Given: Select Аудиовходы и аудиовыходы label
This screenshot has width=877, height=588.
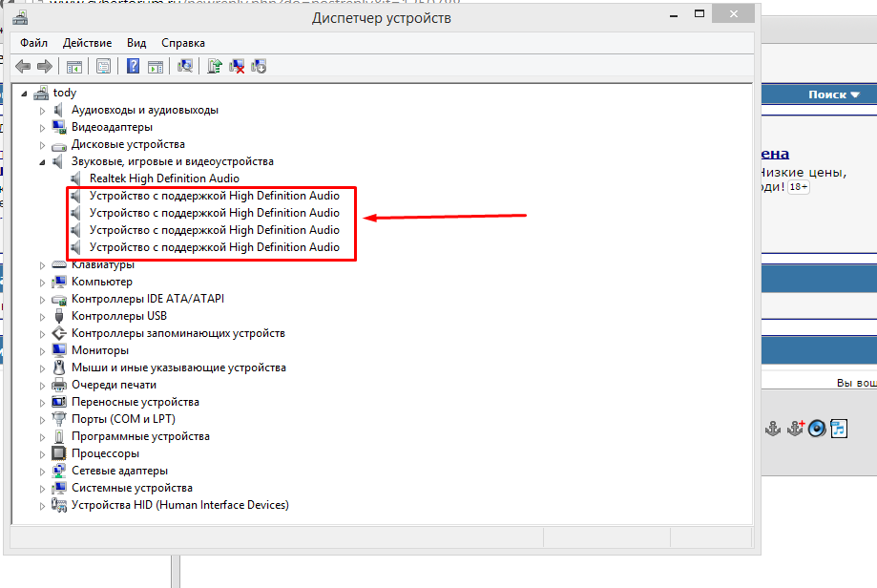Looking at the screenshot, I should [x=145, y=110].
